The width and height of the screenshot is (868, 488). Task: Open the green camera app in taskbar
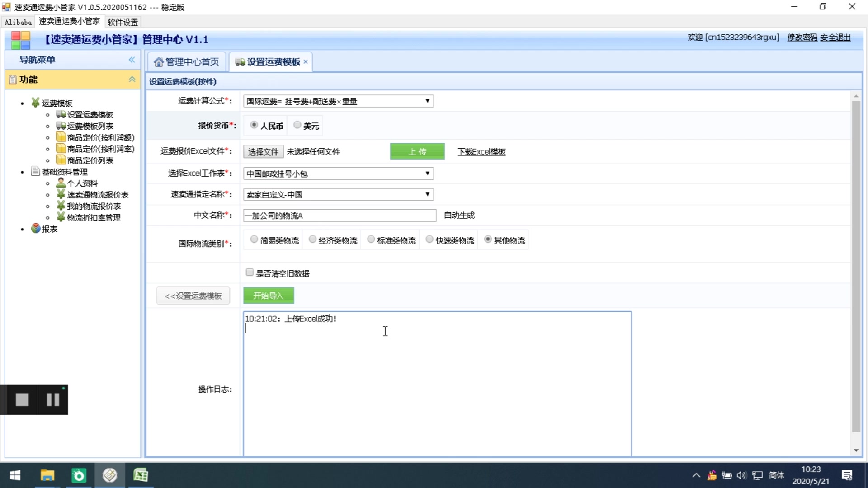tap(79, 475)
